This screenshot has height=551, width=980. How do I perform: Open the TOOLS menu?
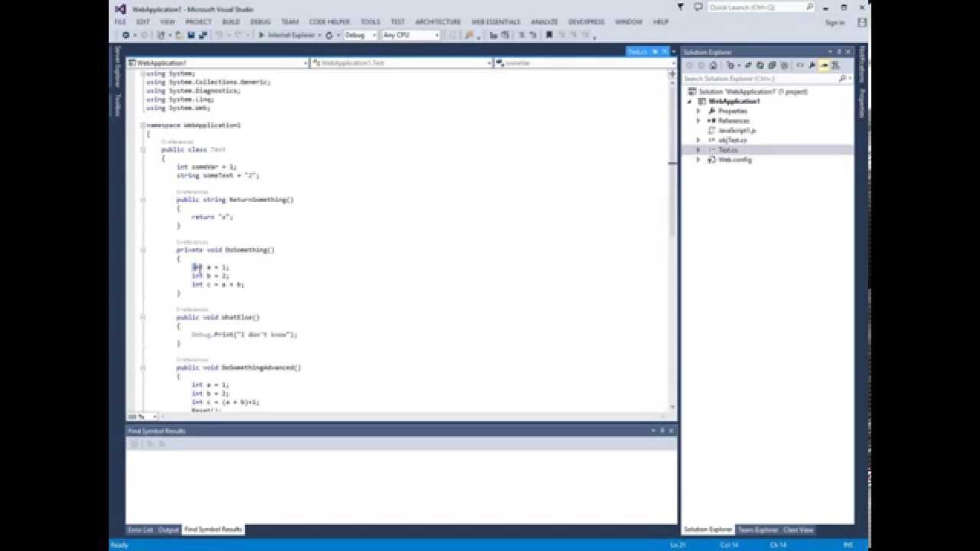[370, 22]
